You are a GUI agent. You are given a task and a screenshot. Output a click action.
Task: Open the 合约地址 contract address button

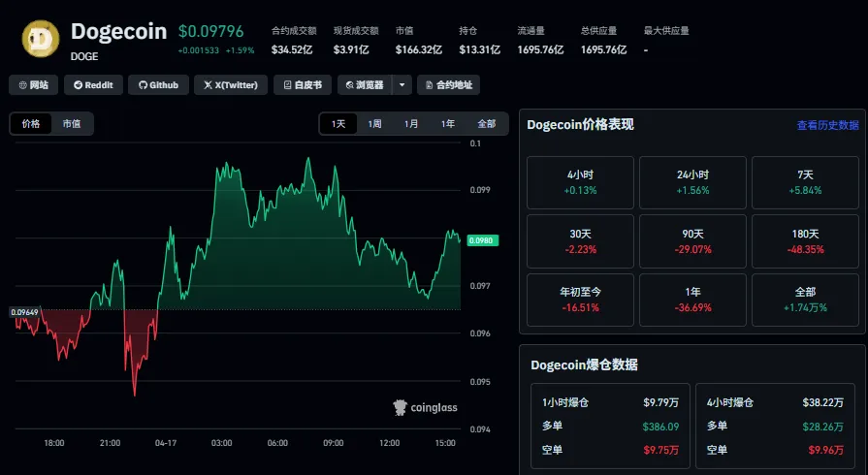click(448, 85)
